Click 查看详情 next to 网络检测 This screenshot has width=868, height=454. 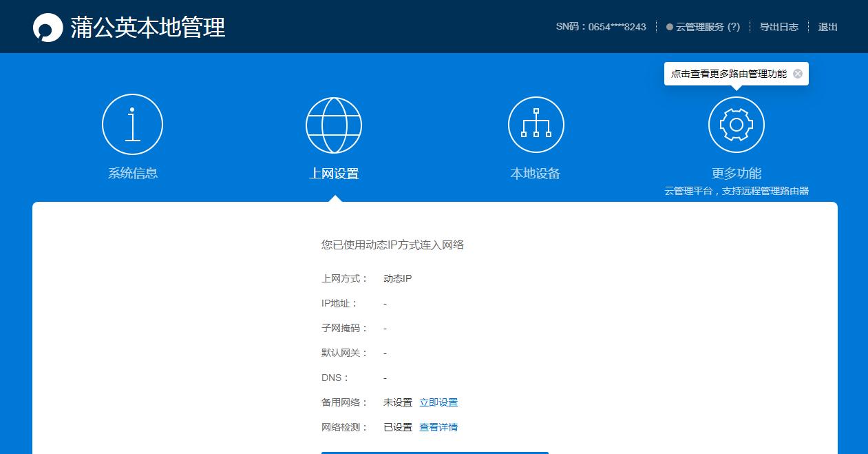[x=439, y=427]
